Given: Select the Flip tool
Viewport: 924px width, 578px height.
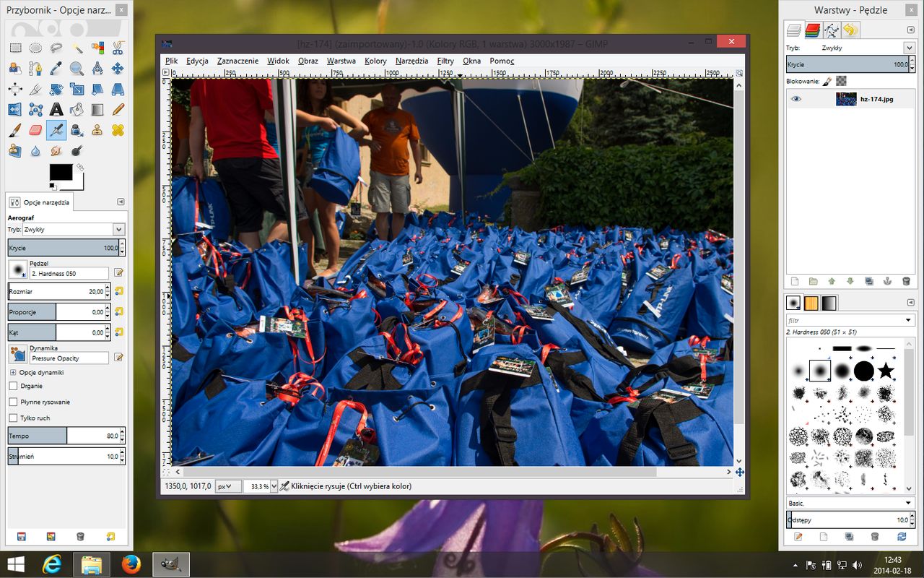Looking at the screenshot, I should [15, 110].
